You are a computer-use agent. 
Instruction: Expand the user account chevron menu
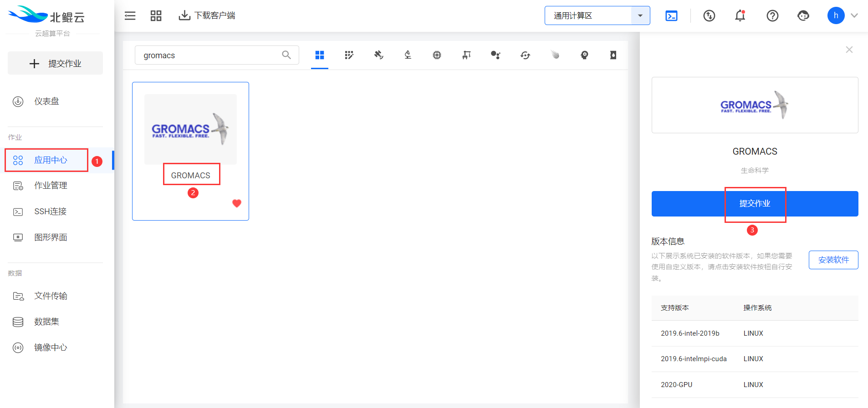click(854, 15)
